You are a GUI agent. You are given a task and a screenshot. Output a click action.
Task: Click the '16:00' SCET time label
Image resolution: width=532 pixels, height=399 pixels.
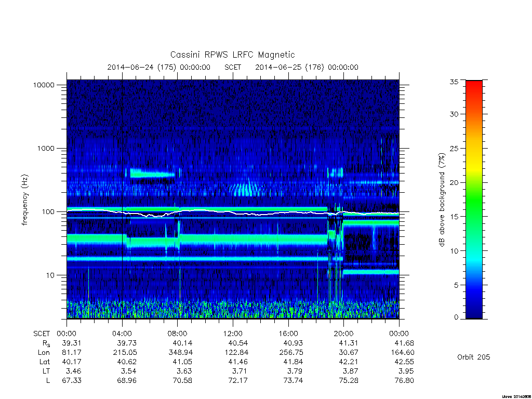tap(288, 334)
